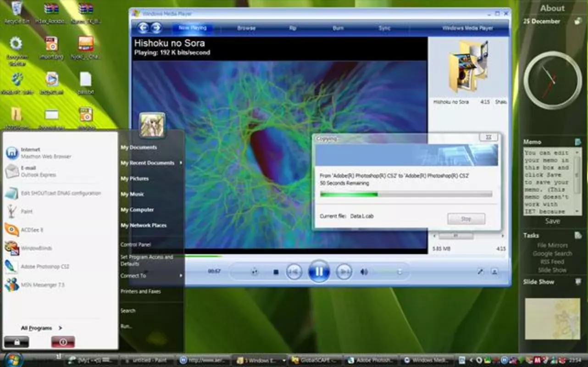Screen dimensions: 588x367
Task: Switch to the Now Playing tab
Action: 193,28
